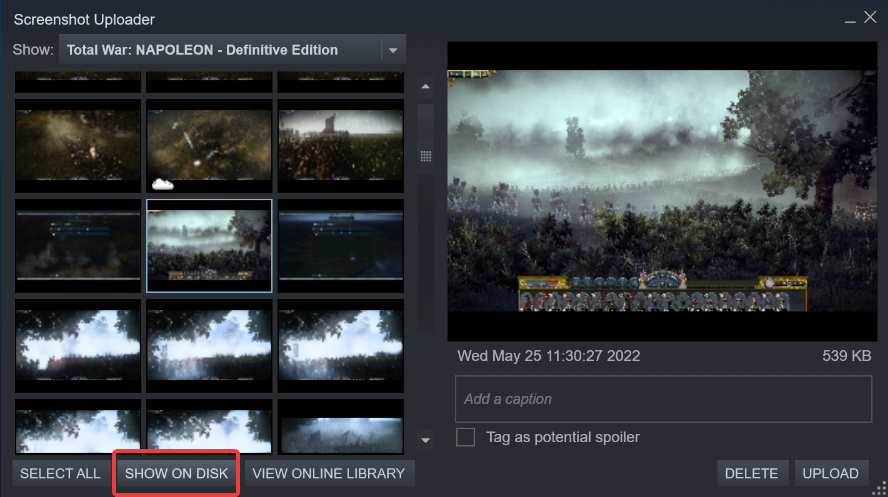Click the Select All button
This screenshot has height=497, width=888.
tap(60, 473)
